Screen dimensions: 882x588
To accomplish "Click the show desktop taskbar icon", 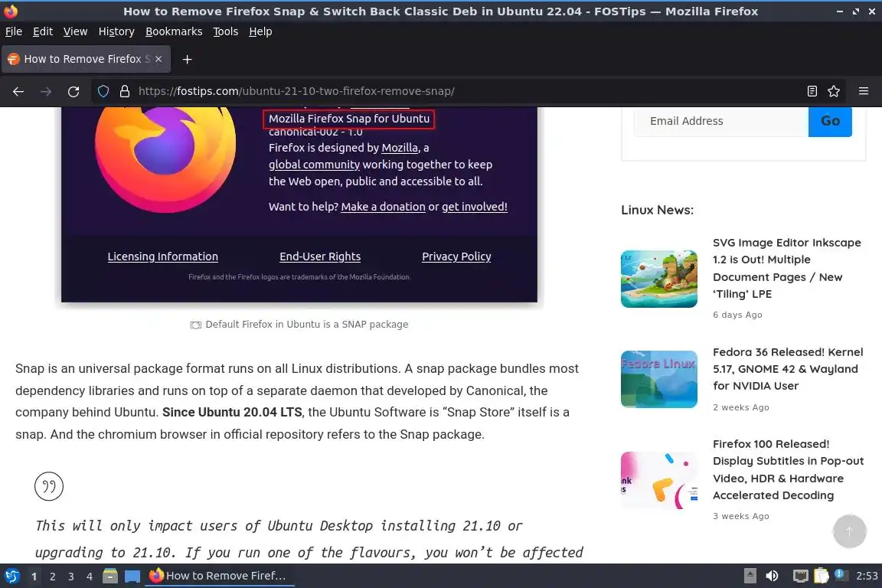I will click(132, 576).
